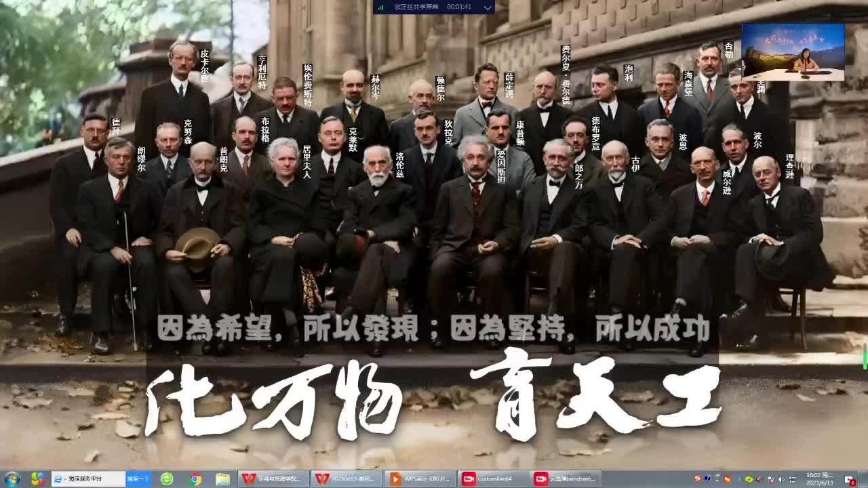The width and height of the screenshot is (868, 488).
Task: Click the green scrollbar handle at right edge
Action: (865, 357)
